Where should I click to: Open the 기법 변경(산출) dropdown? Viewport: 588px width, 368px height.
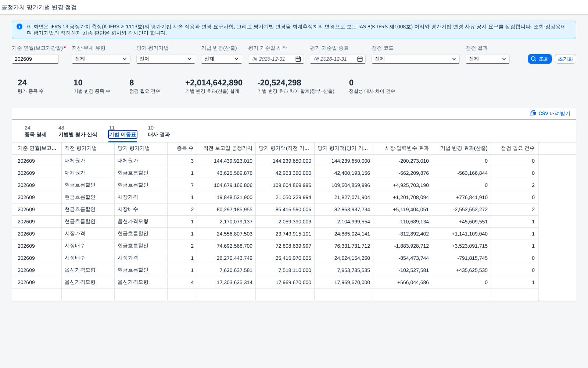(x=236, y=59)
